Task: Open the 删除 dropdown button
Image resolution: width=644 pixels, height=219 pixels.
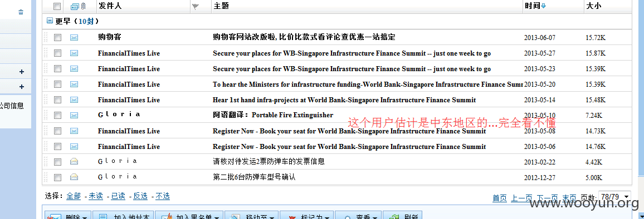Action: click(x=67, y=216)
